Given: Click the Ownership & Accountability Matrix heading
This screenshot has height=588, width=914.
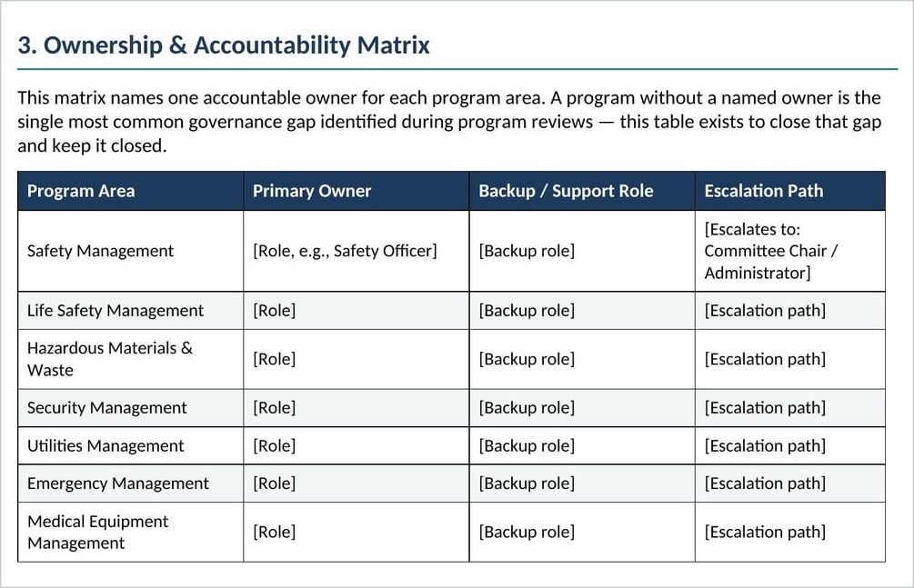Looking at the screenshot, I should [x=224, y=45].
